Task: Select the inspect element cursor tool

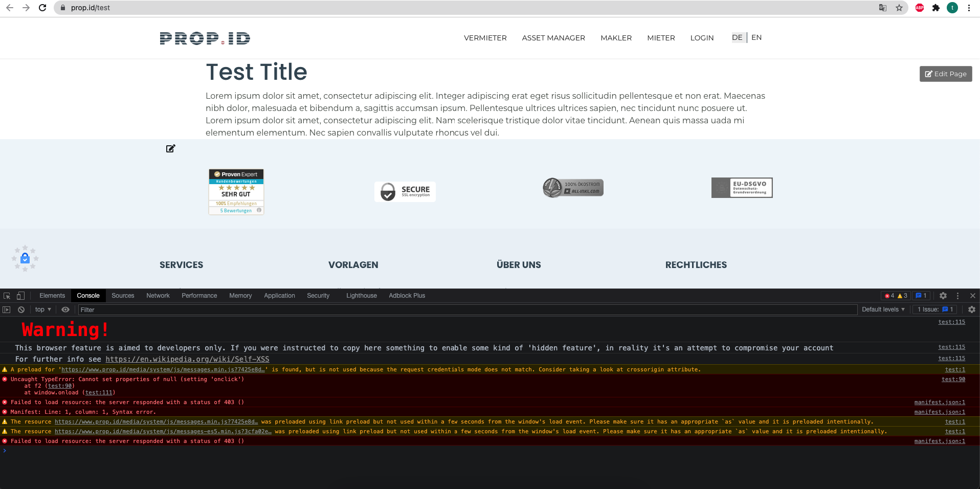Action: pos(7,296)
